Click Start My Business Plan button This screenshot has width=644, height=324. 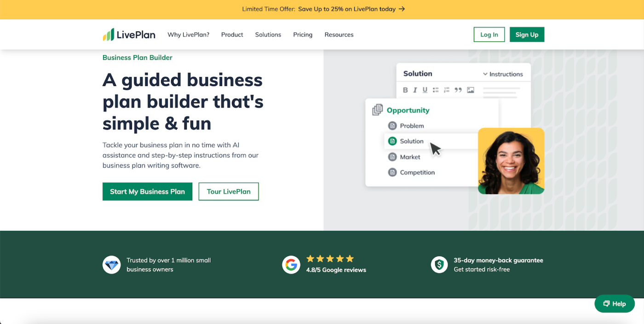pos(147,192)
